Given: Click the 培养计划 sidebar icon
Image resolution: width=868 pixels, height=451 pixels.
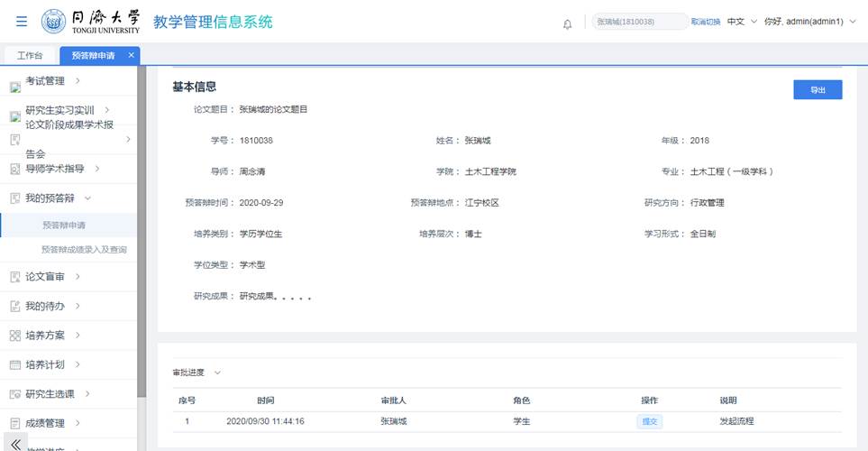Looking at the screenshot, I should pos(14,365).
